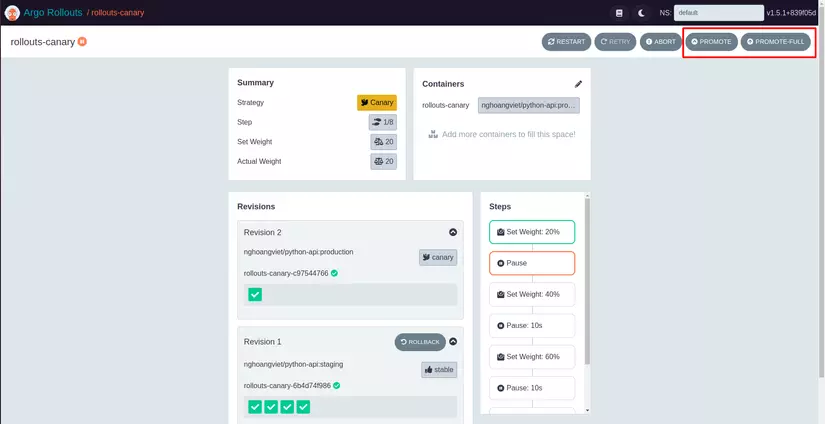
Task: Click the first green pod in Revision 1
Action: [255, 407]
